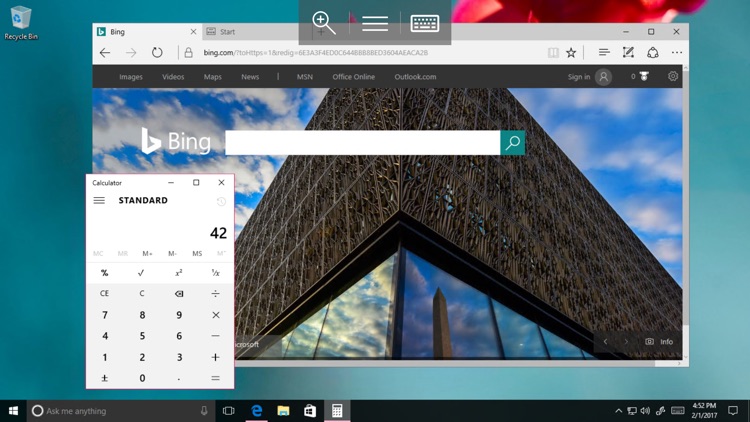Click the Cortana Ask me anything box
Image resolution: width=750 pixels, height=422 pixels.
[120, 411]
